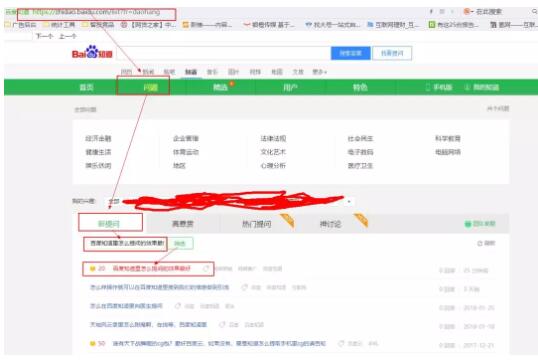
Task: Open the 广告导航 bookmark folder
Action: point(21,25)
